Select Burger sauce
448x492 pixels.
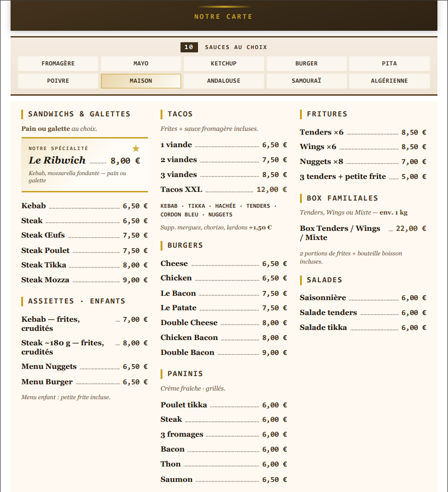[x=306, y=63]
